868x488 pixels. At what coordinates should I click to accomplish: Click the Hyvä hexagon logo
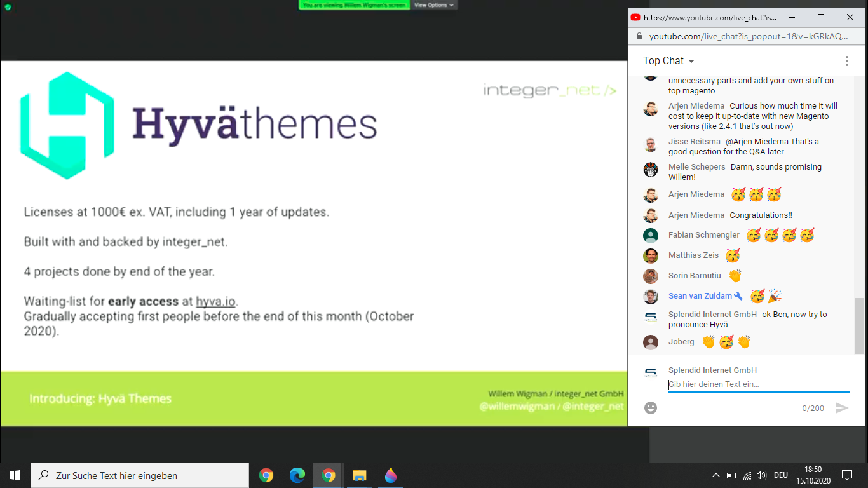67,125
